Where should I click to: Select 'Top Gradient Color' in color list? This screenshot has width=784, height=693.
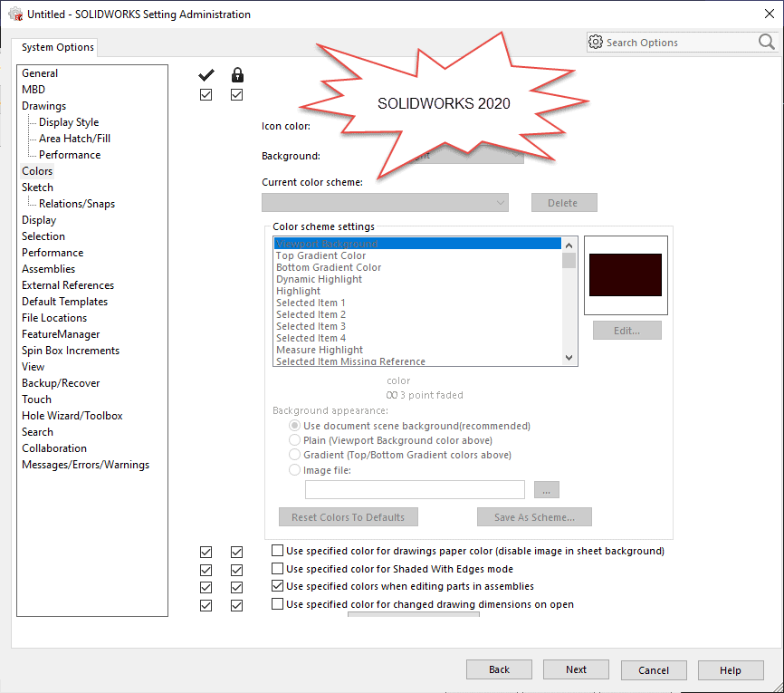pyautogui.click(x=417, y=255)
